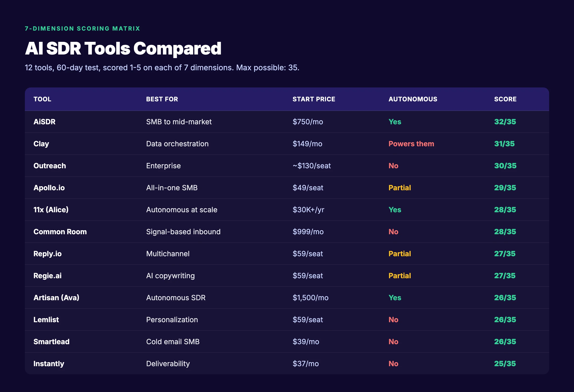Select the Apollo.io tool name
The height and width of the screenshot is (392, 574).
(x=49, y=188)
